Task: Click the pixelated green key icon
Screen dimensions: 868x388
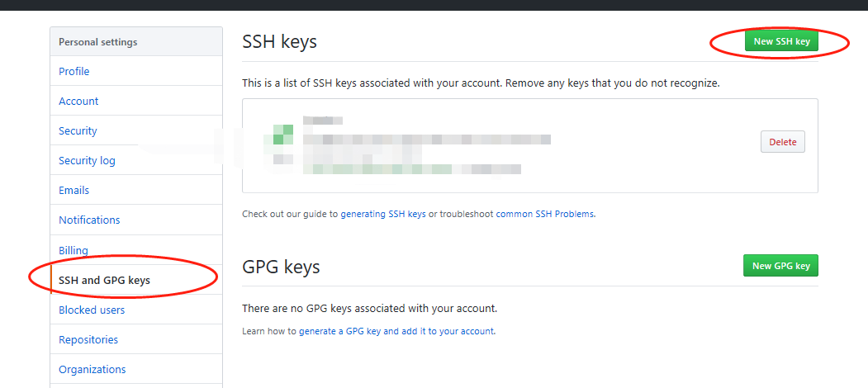Action: tap(282, 135)
